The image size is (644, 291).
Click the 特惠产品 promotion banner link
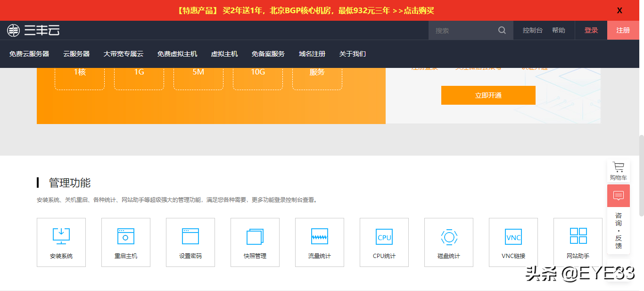(305, 10)
